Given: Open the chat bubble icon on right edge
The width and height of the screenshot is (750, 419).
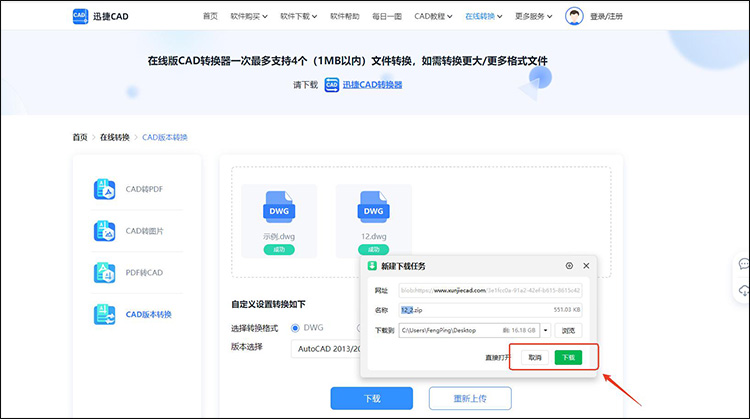Looking at the screenshot, I should coord(744,264).
